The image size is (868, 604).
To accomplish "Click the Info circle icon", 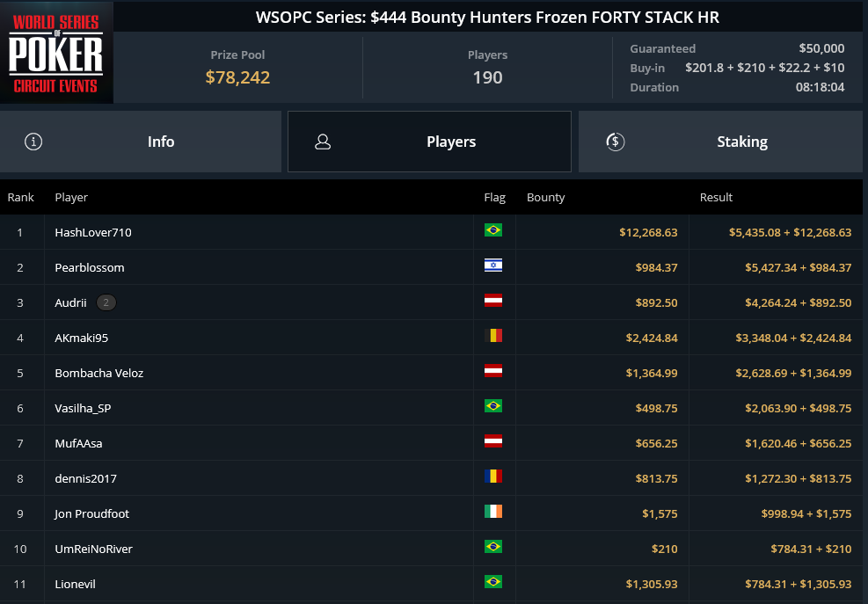I will tap(33, 142).
